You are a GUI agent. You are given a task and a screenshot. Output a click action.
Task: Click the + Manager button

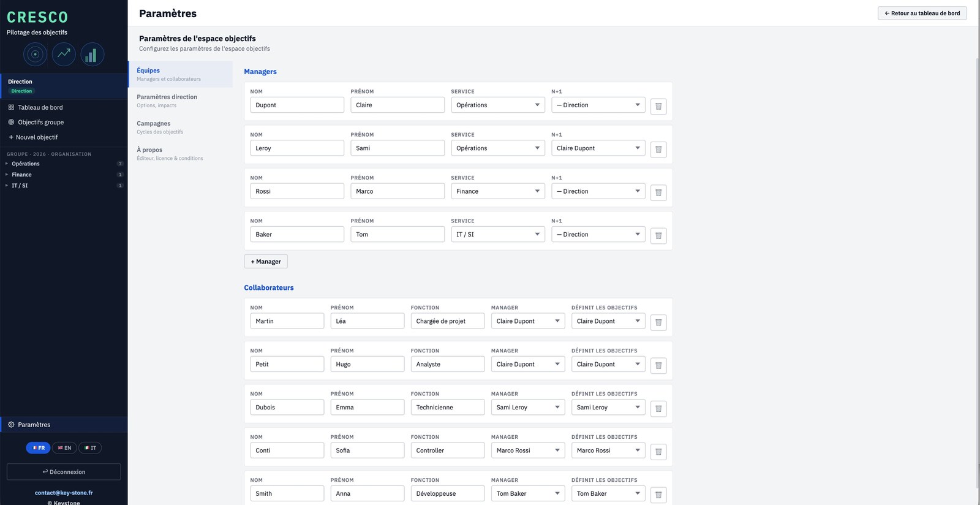point(266,262)
